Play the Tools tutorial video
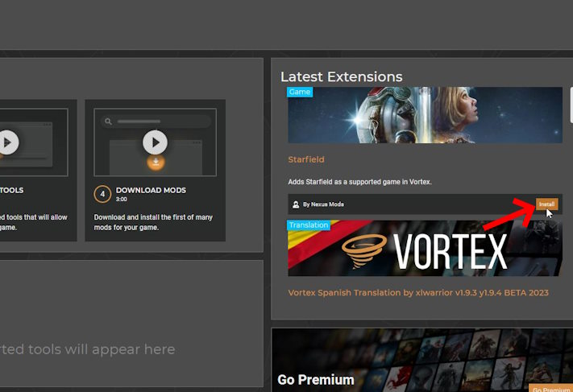Viewport: 573px width, 392px height. point(7,142)
